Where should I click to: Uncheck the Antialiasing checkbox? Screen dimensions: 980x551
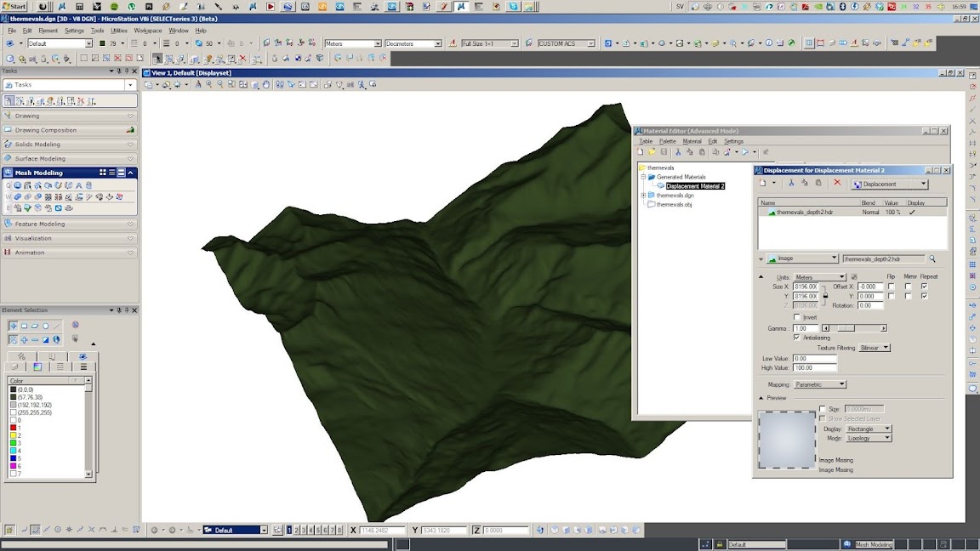point(797,338)
